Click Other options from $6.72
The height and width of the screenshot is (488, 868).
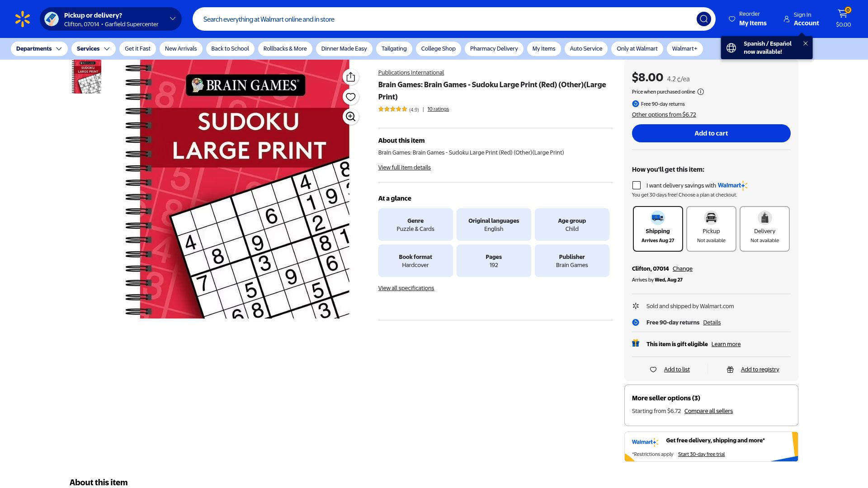(x=664, y=115)
